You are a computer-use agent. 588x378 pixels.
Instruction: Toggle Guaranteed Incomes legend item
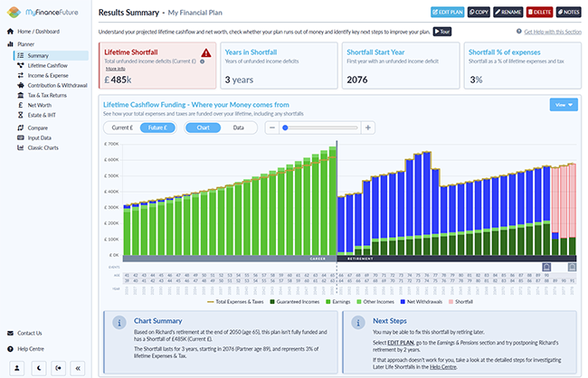(x=295, y=302)
